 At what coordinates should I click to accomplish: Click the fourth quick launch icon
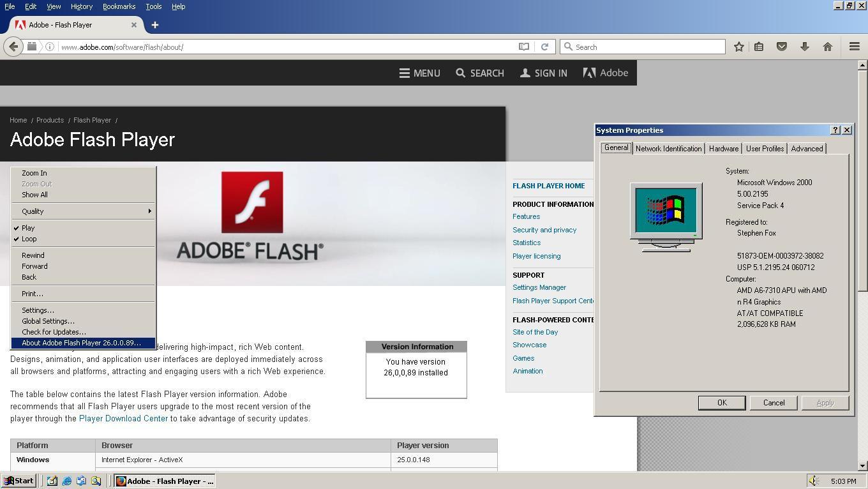coord(96,481)
